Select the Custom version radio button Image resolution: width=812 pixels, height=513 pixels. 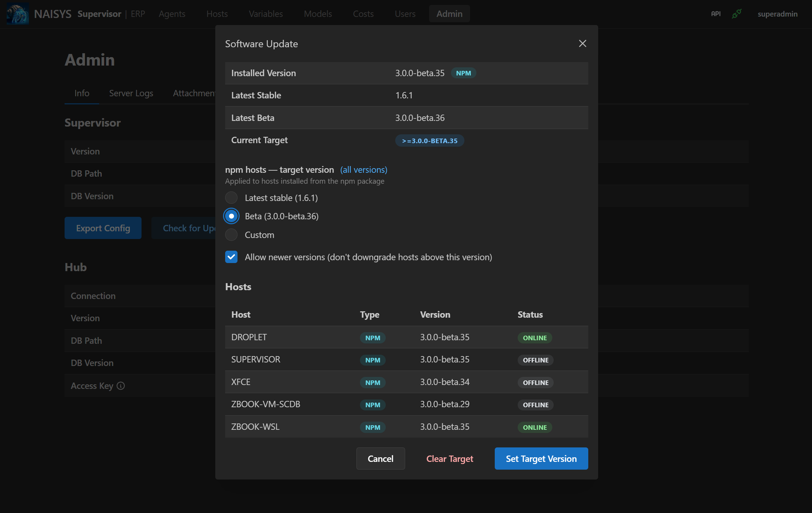coord(231,235)
